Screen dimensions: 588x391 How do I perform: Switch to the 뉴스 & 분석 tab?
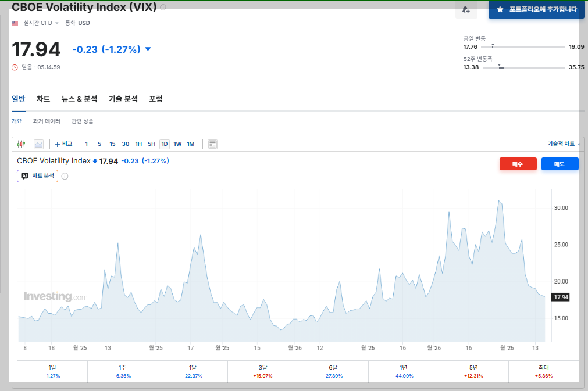79,99
